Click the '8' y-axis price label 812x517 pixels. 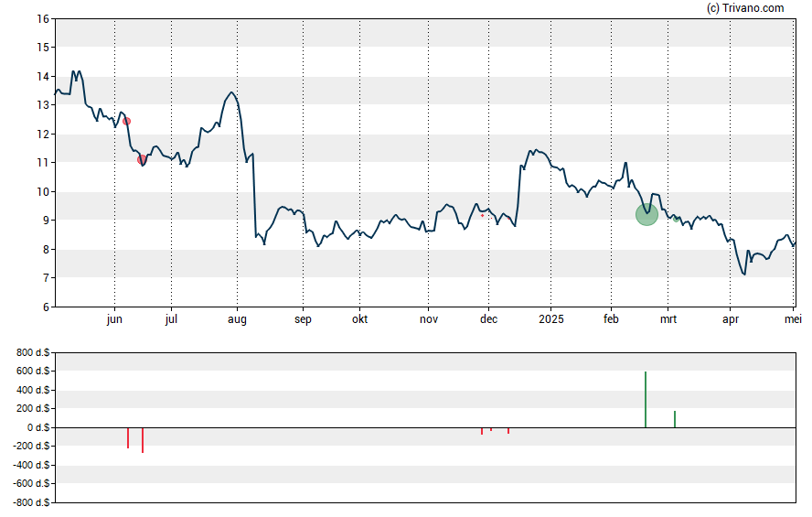[46, 250]
